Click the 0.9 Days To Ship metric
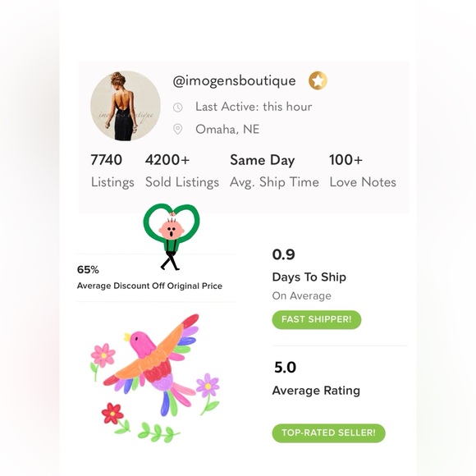The height and width of the screenshot is (476, 476). [309, 274]
